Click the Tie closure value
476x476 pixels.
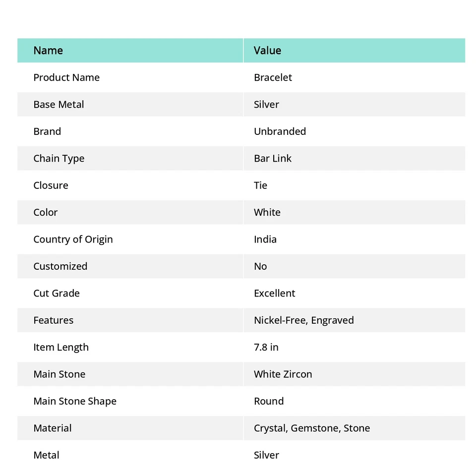click(260, 185)
